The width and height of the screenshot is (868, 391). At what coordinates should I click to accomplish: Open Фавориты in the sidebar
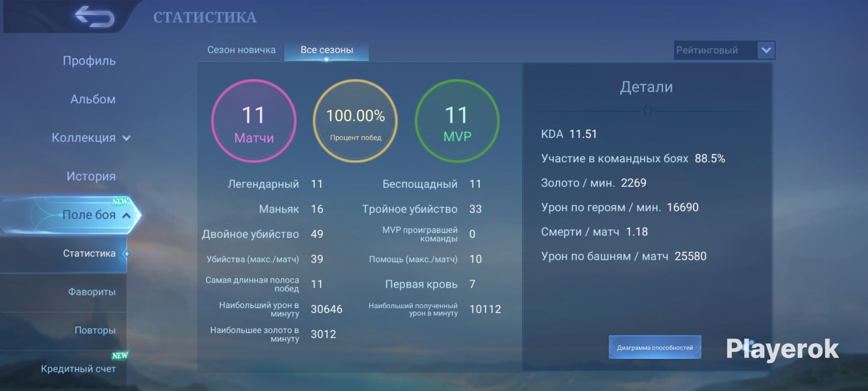tap(63, 292)
